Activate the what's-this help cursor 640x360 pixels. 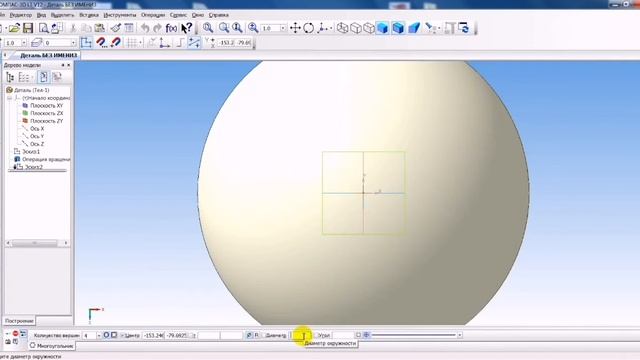click(187, 28)
